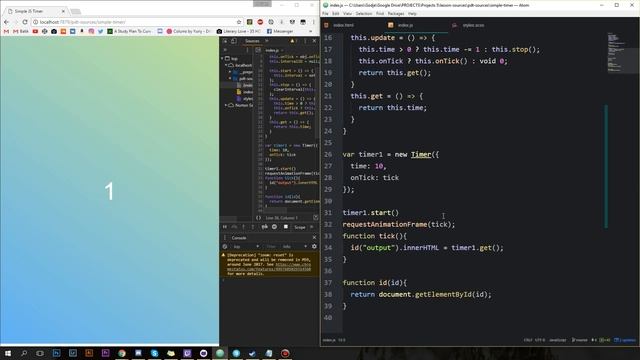Image resolution: width=640 pixels, height=360 pixels.
Task: Open Photoshop from the taskbar
Action: point(56,353)
